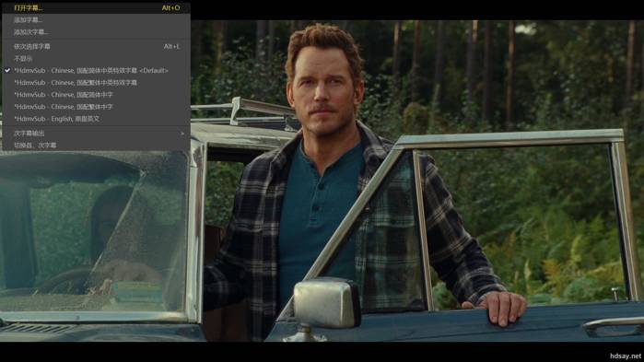This screenshot has height=362, width=644.
Task: Select the checked Default Chinese 简体中英特效 track
Action: pos(96,71)
